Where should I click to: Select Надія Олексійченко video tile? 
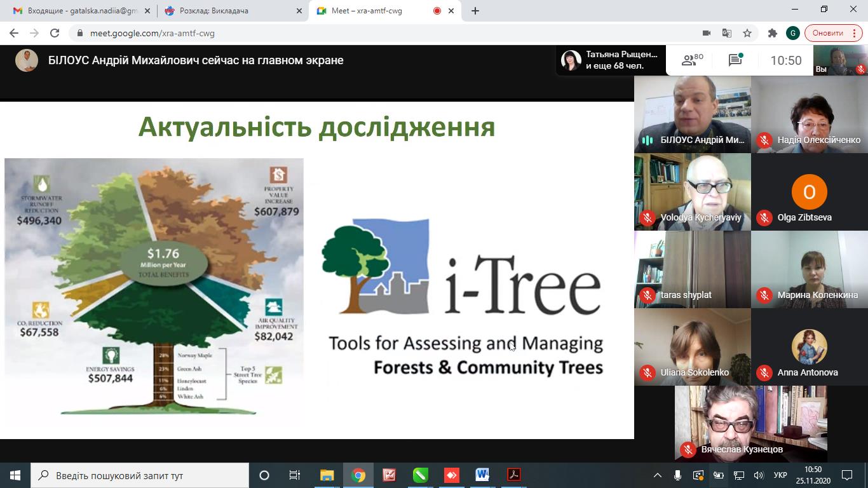pos(810,114)
